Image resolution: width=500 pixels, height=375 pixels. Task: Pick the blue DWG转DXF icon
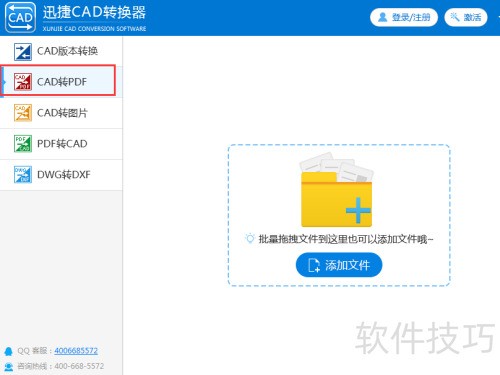pos(23,175)
